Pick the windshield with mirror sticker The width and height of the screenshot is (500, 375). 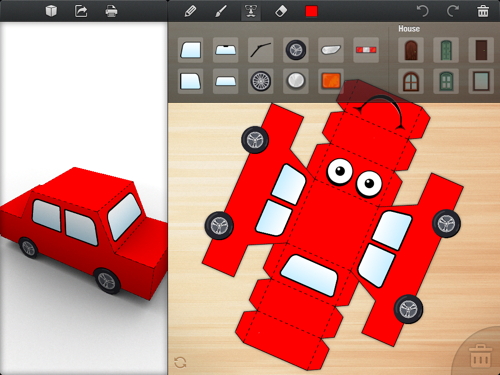[226, 50]
